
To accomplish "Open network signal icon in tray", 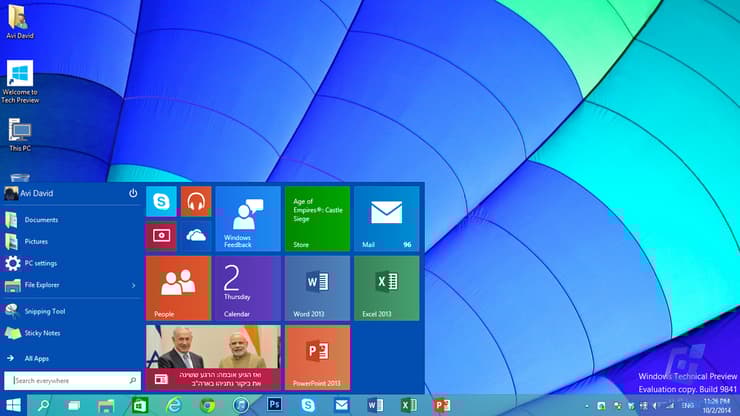I will [668, 406].
